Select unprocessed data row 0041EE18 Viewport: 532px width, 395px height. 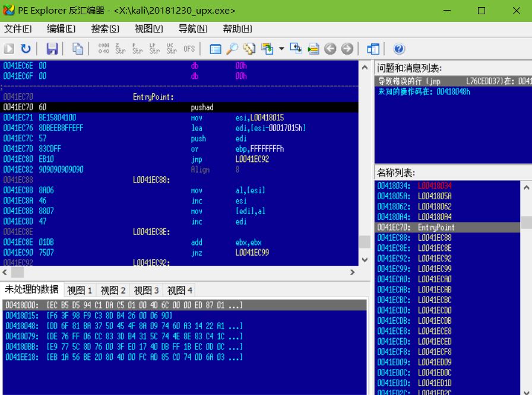[185, 357]
